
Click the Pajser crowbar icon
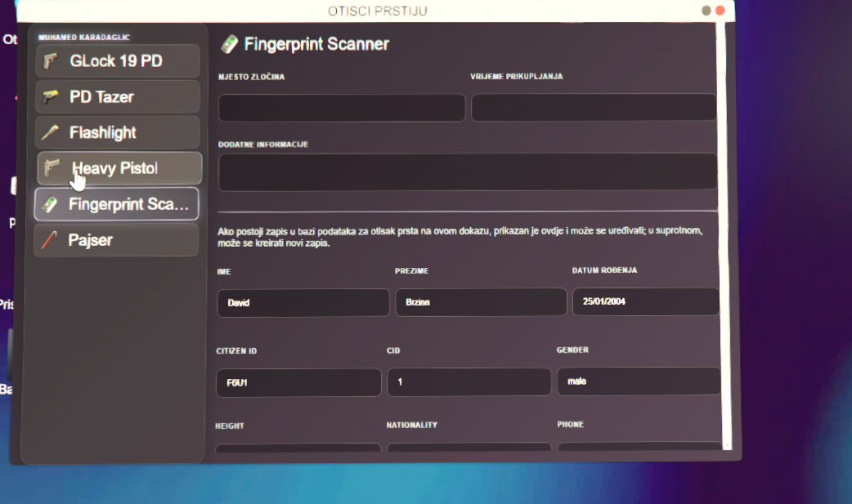(x=49, y=239)
